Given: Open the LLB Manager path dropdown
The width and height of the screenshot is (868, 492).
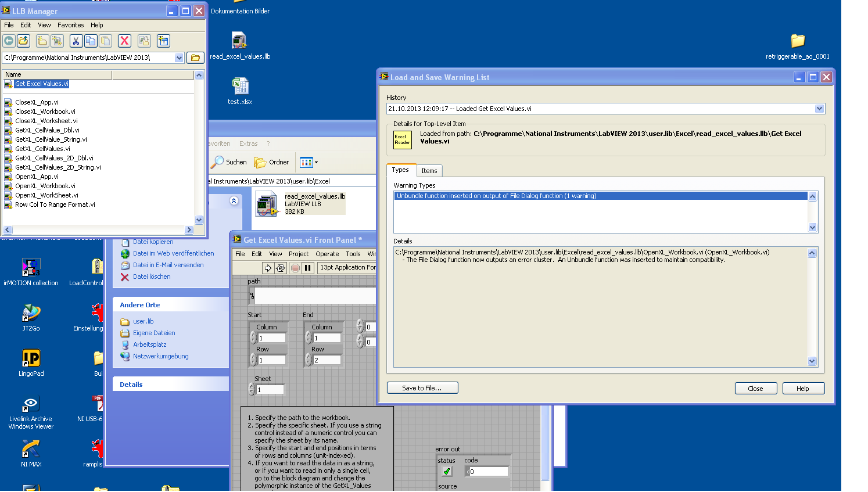Looking at the screenshot, I should 179,58.
